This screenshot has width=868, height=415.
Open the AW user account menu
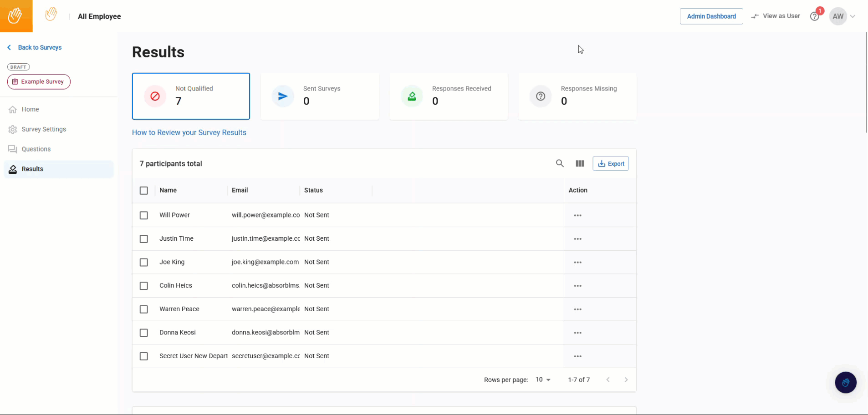coord(842,16)
